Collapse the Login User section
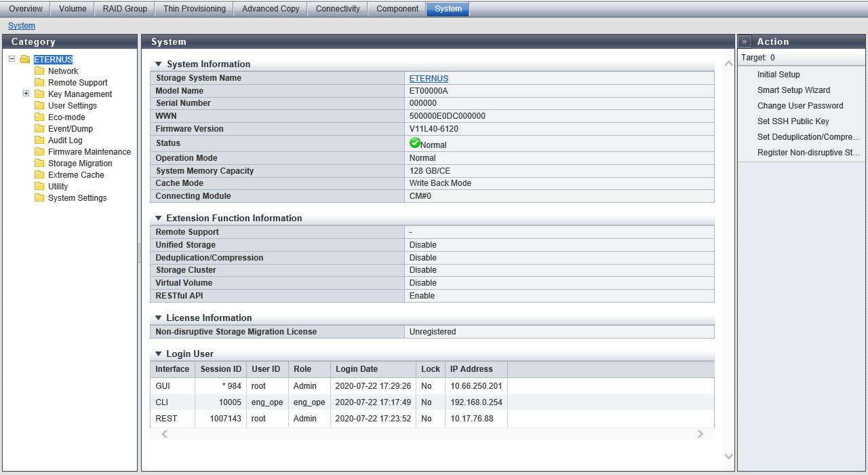Screen dimensions: 868x475 (x=159, y=354)
